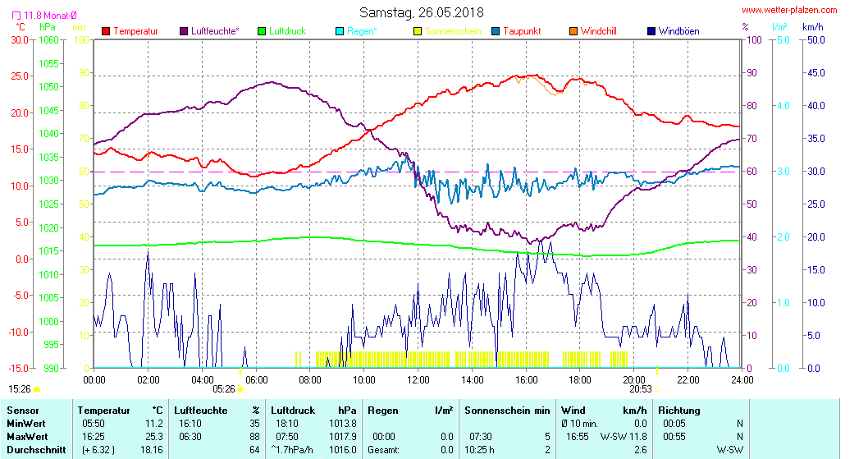Click the km/h unit label above right axis

click(813, 26)
